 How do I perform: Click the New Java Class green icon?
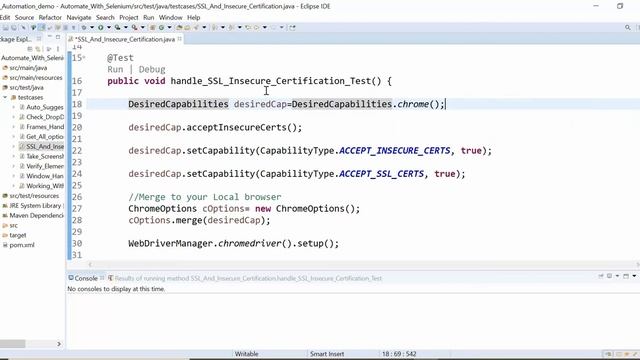click(162, 27)
